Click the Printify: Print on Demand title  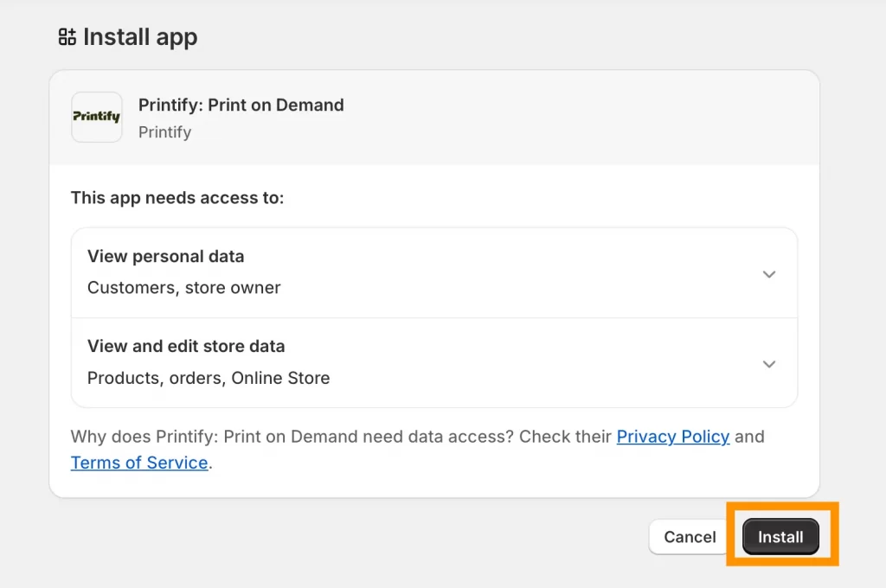pyautogui.click(x=241, y=105)
